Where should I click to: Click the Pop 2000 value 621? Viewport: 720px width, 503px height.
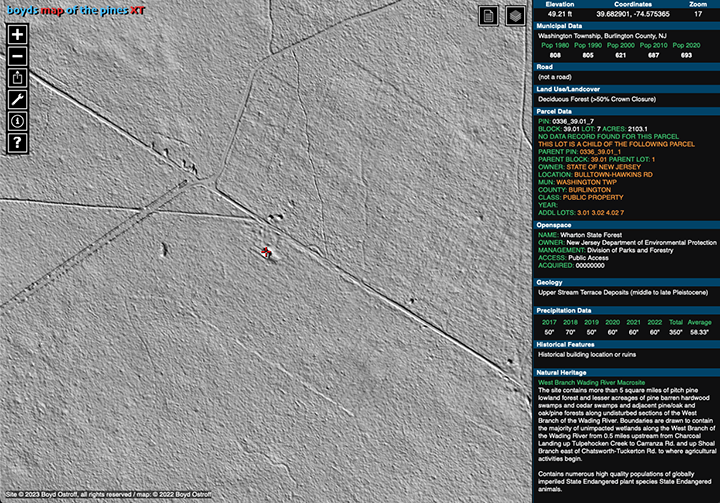(621, 55)
